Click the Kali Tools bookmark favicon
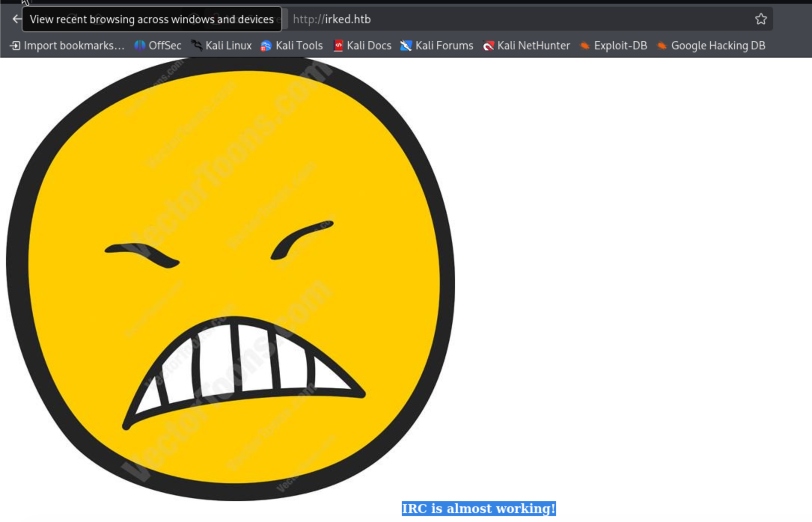 pyautogui.click(x=266, y=46)
